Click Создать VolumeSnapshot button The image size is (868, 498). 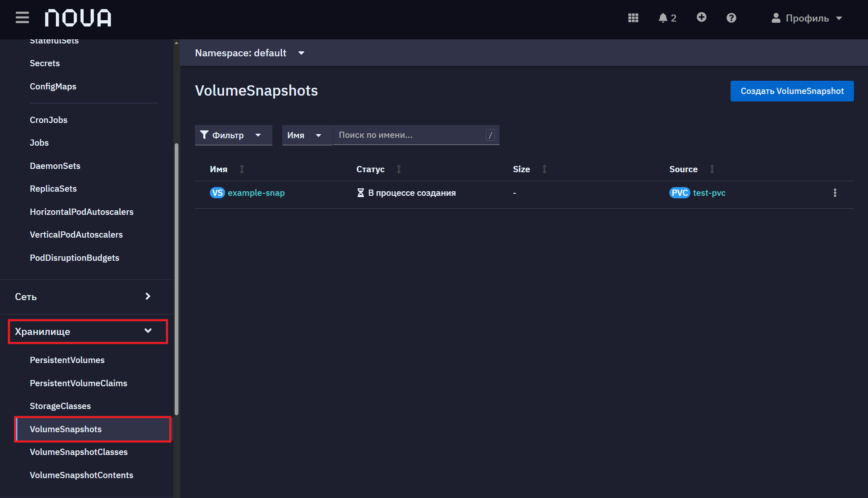[792, 91]
